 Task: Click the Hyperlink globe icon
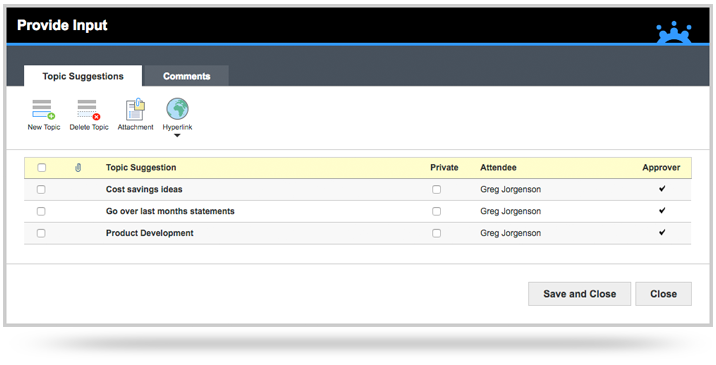(x=177, y=109)
